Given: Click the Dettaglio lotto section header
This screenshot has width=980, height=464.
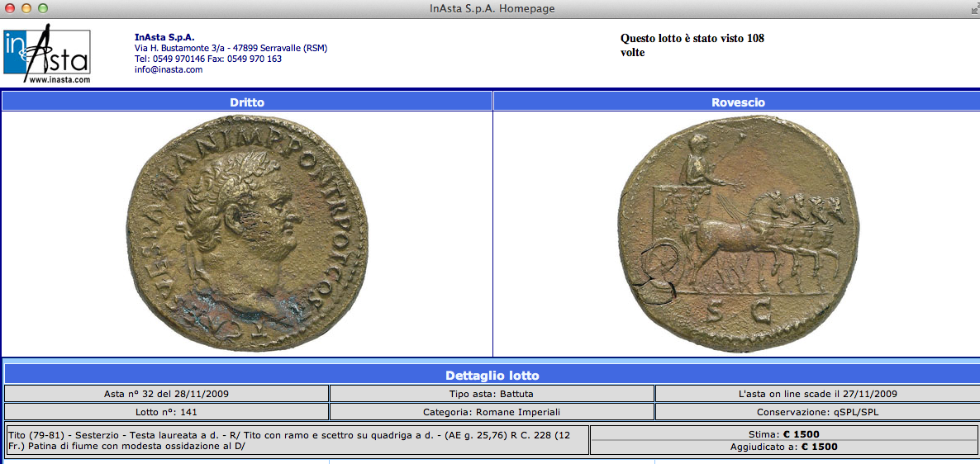Looking at the screenshot, I should point(492,376).
